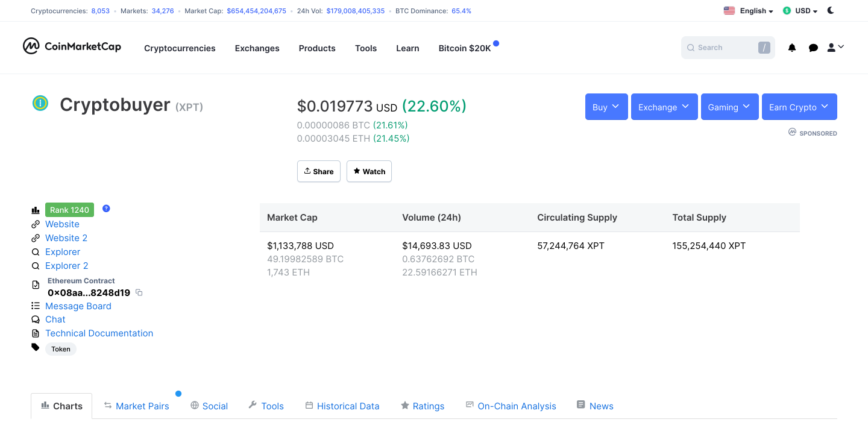The width and height of the screenshot is (868, 425).
Task: Expand the Gaming dropdown button
Action: [729, 107]
